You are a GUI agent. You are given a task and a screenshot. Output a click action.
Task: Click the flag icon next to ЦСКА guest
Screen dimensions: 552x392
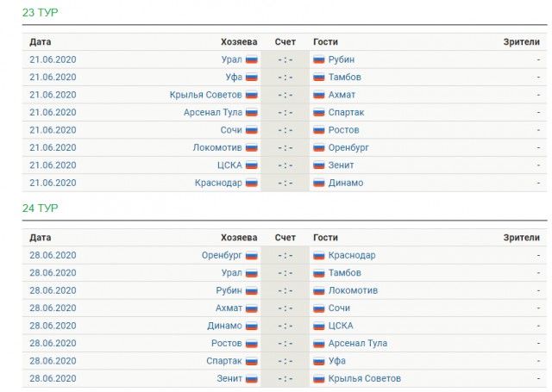click(319, 326)
